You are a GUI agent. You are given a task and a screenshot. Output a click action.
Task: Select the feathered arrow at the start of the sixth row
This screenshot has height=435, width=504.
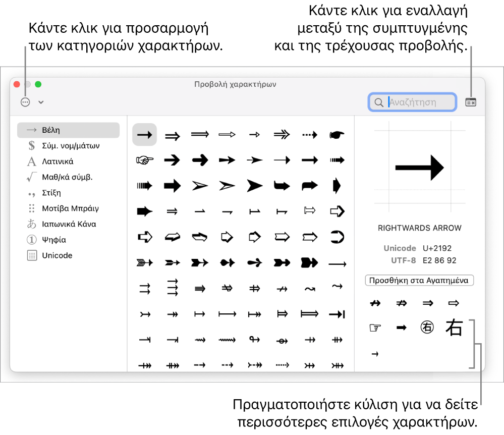click(x=145, y=263)
